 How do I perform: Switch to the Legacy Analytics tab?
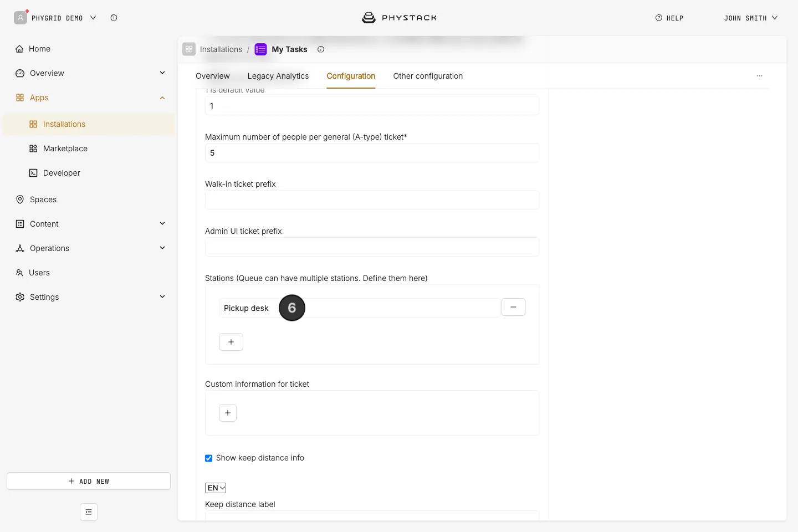click(278, 76)
